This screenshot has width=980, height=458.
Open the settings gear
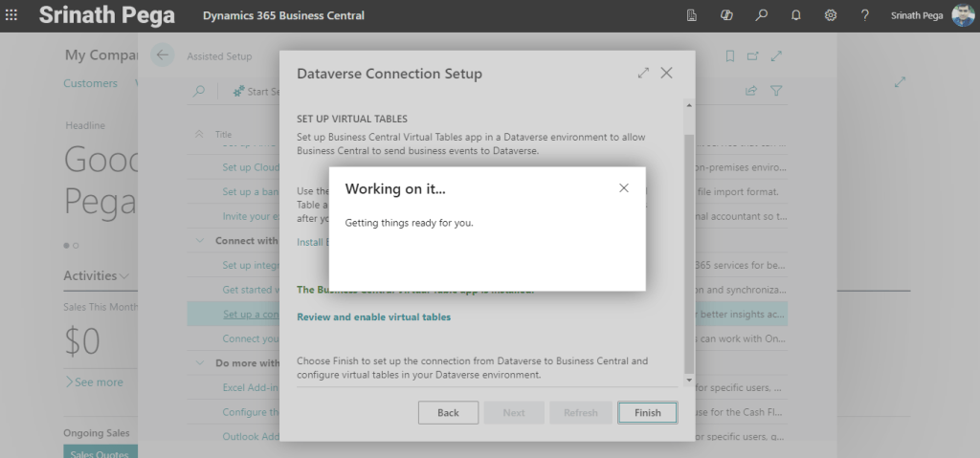(x=830, y=15)
